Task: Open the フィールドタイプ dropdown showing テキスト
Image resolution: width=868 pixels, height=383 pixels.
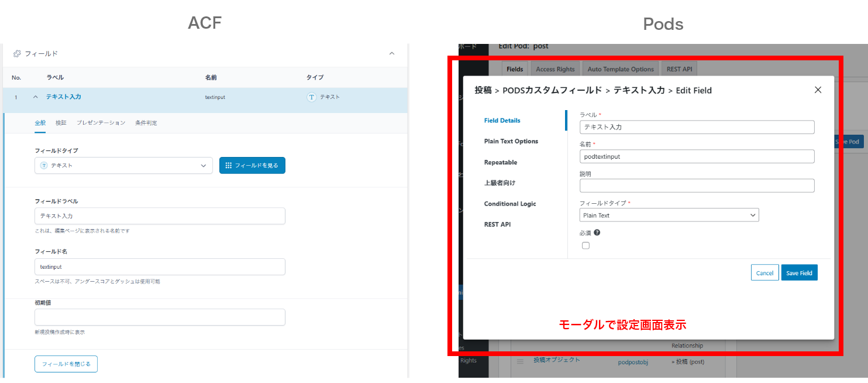Action: (x=123, y=165)
